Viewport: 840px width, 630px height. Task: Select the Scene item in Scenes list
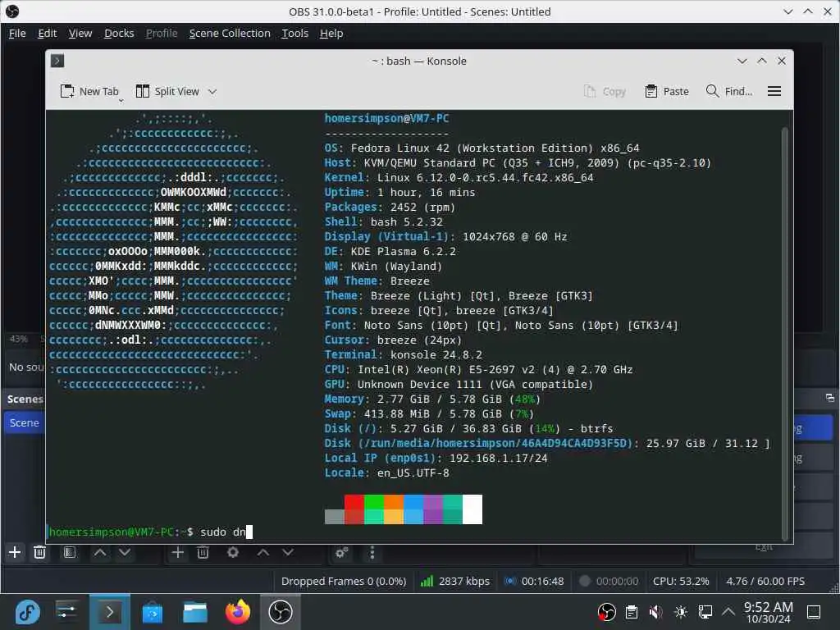tap(25, 422)
